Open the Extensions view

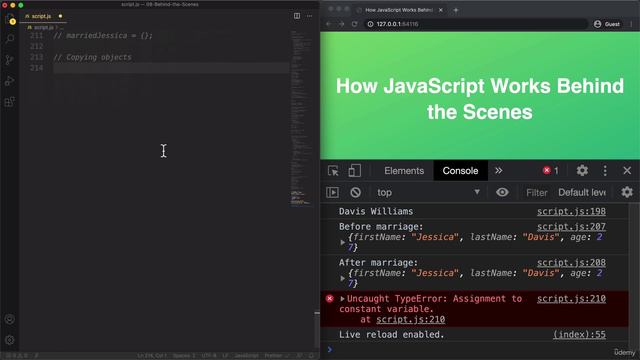(x=10, y=102)
